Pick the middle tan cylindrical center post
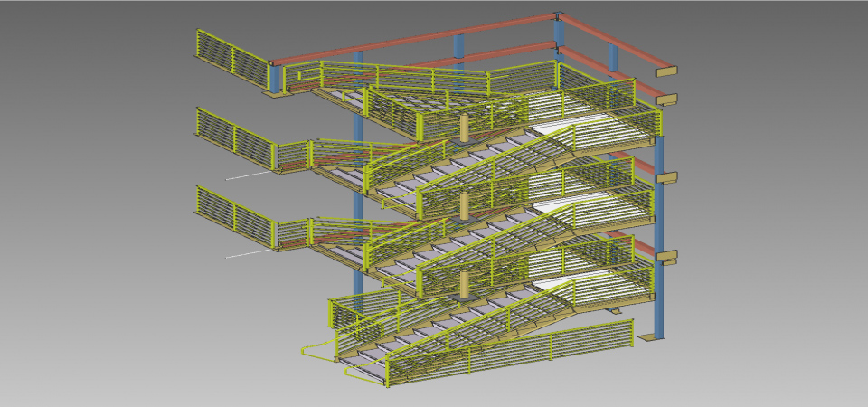The width and height of the screenshot is (868, 407). pos(467,205)
